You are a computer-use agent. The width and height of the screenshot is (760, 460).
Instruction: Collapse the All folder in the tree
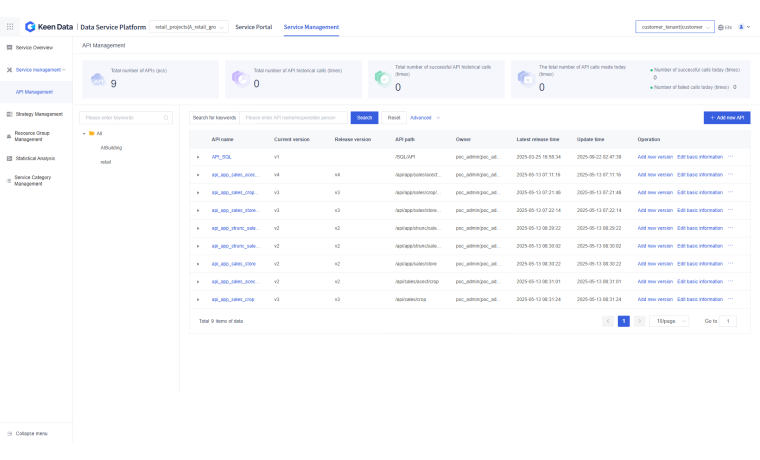[x=84, y=133]
